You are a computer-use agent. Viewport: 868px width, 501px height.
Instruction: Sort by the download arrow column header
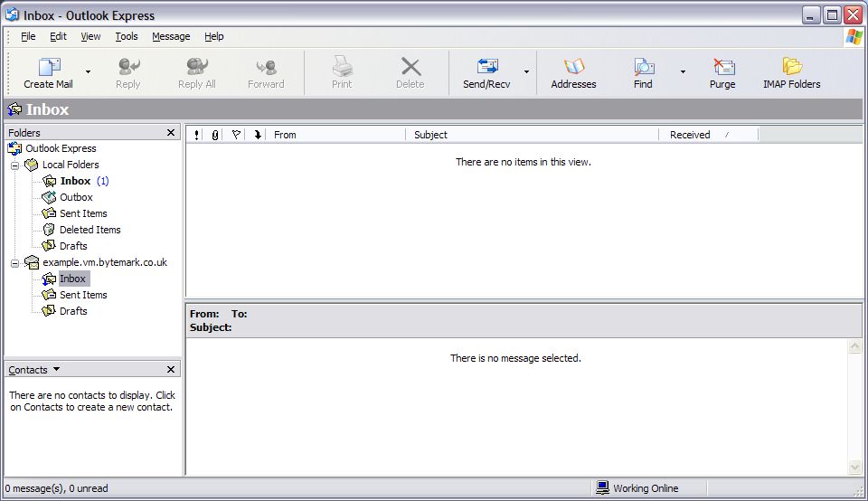click(x=258, y=135)
